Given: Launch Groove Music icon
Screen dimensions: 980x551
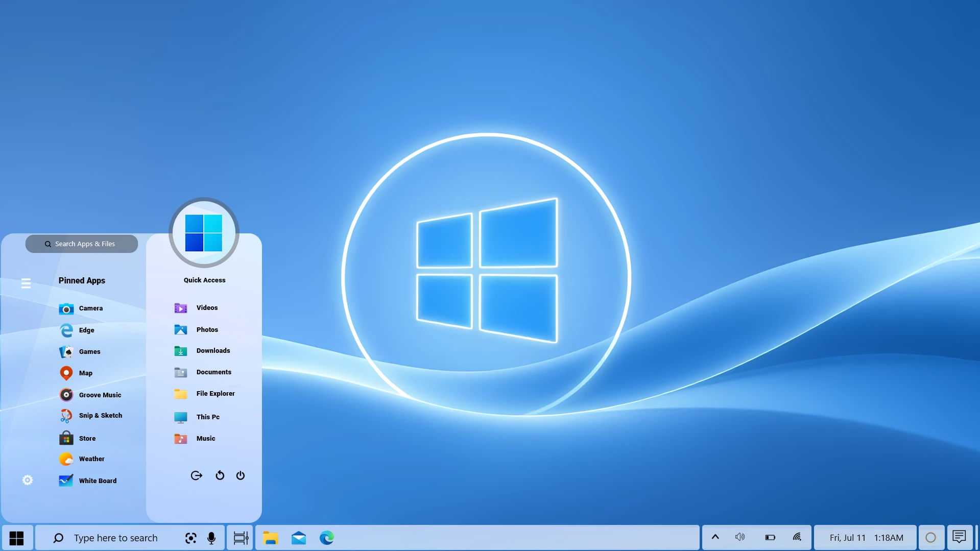Looking at the screenshot, I should (66, 395).
